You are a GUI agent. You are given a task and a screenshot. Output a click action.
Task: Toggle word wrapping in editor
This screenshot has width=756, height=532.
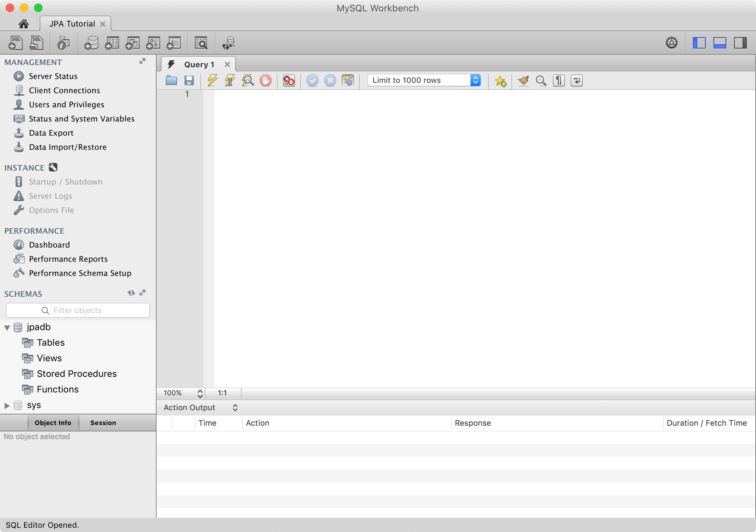[x=576, y=80]
